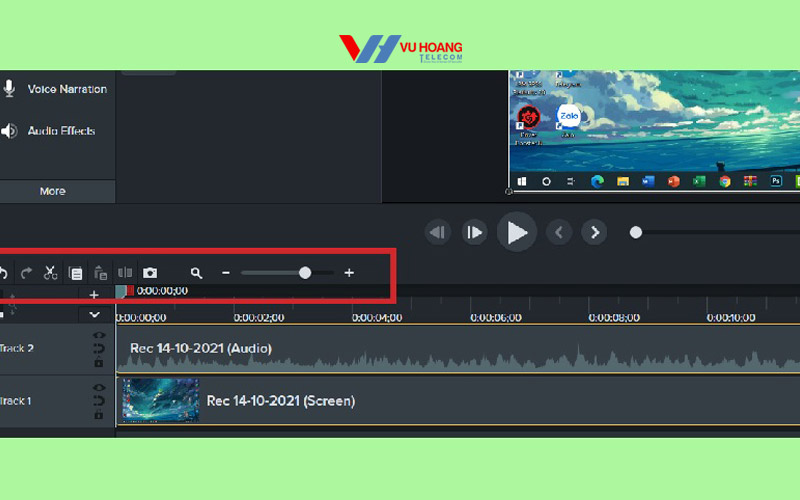The width and height of the screenshot is (800, 500).
Task: Zoom in the timeline with the plus button
Action: point(349,273)
